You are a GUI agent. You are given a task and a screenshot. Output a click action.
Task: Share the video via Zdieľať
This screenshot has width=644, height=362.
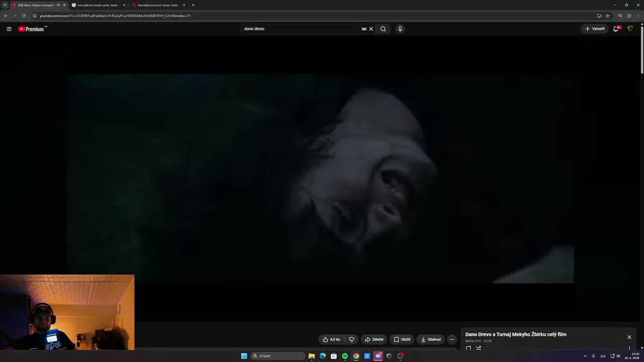click(374, 339)
